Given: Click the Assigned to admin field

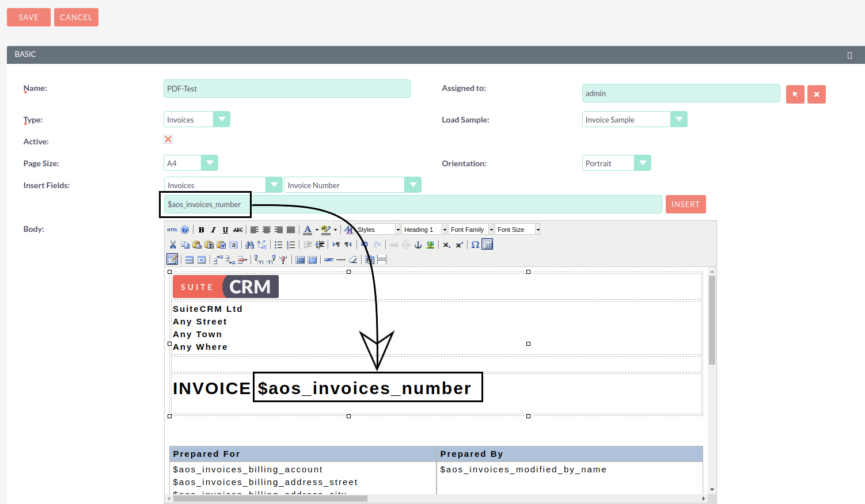Looking at the screenshot, I should coord(681,93).
